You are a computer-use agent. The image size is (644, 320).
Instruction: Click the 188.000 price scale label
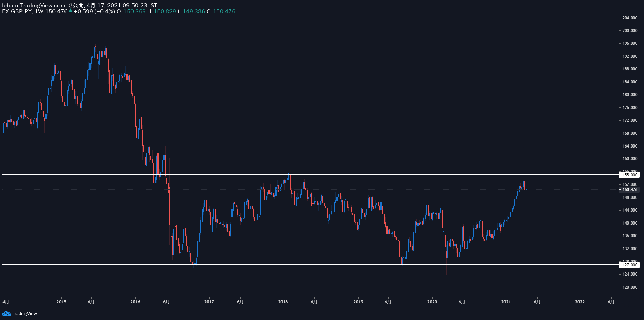pos(630,69)
